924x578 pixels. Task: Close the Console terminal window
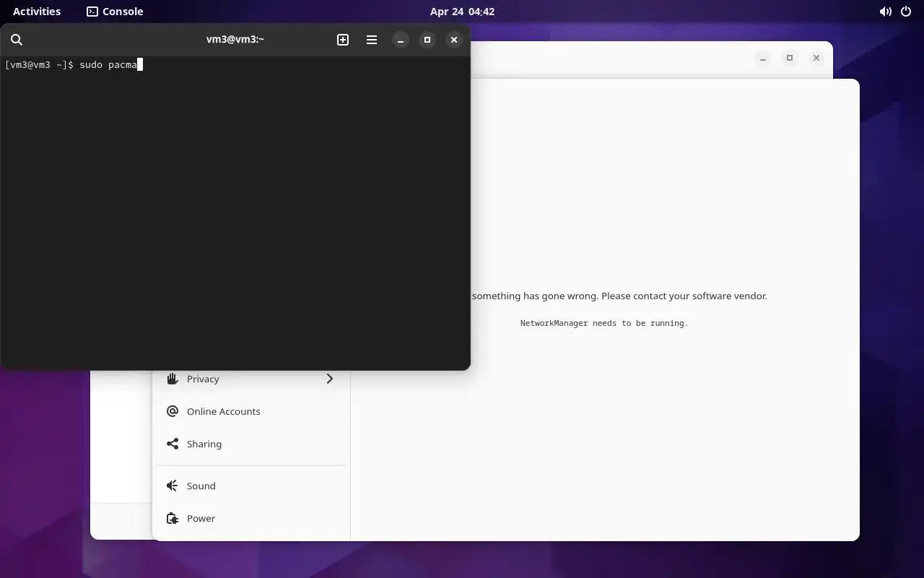point(454,40)
